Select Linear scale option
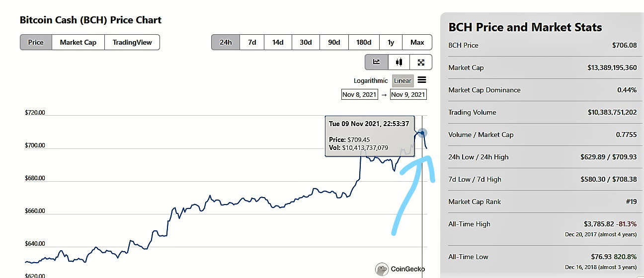 click(402, 80)
